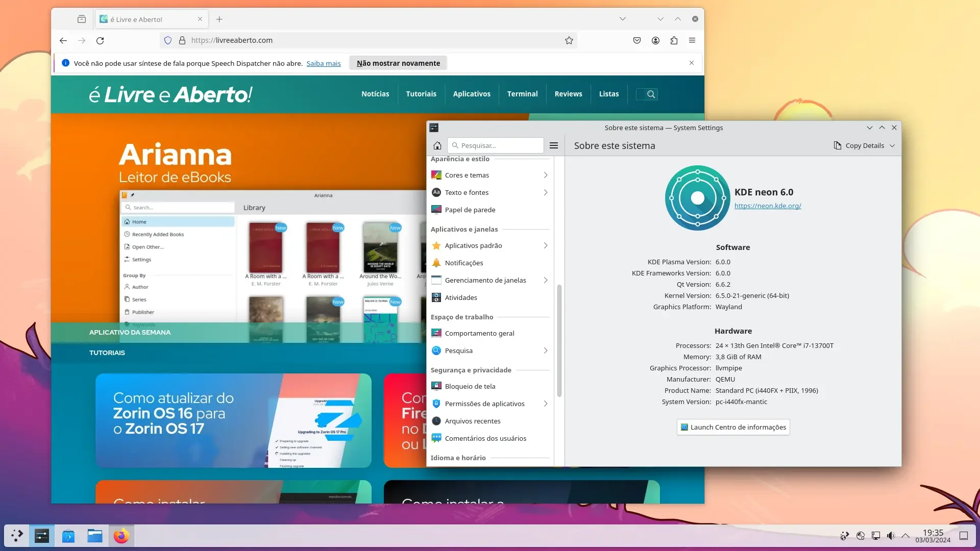Open the Reviews menu on website
This screenshot has height=551, width=980.
click(x=568, y=94)
